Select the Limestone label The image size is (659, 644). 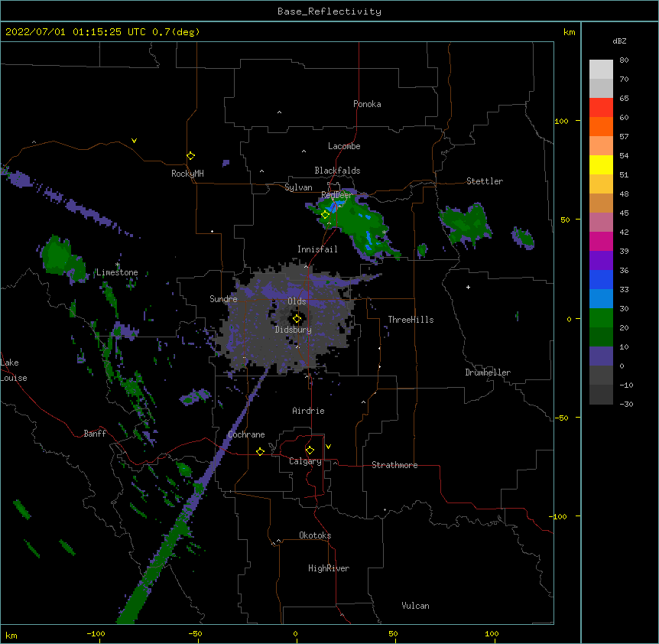coord(117,272)
